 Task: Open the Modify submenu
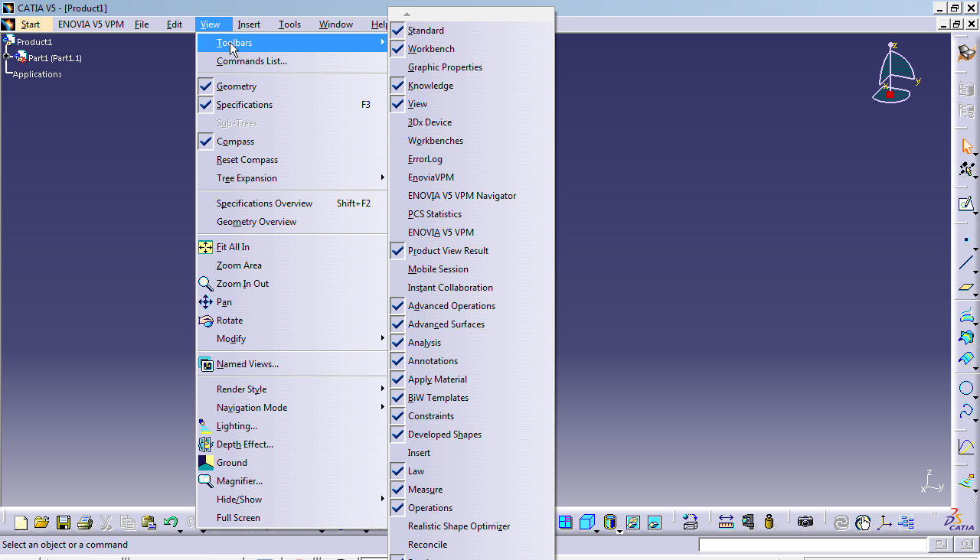point(292,339)
